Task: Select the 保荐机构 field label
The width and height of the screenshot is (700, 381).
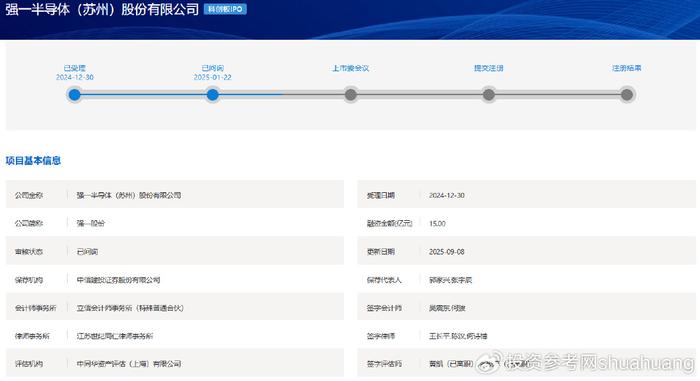Action: click(x=29, y=280)
